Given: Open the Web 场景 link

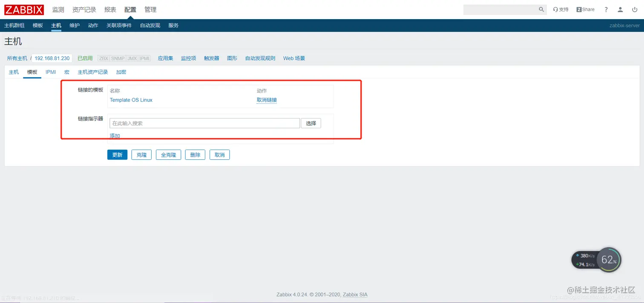Looking at the screenshot, I should pos(294,58).
